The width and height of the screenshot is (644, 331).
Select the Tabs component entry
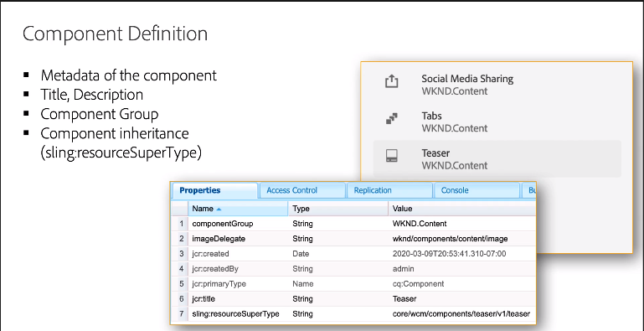(x=497, y=122)
